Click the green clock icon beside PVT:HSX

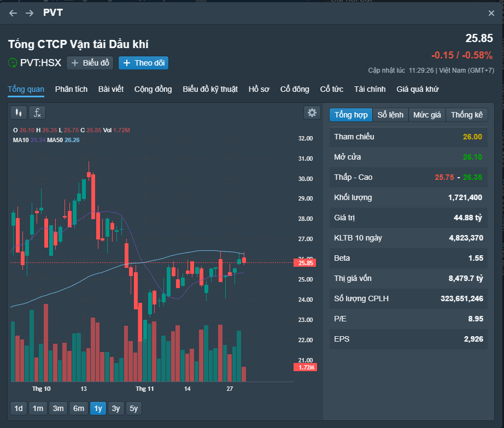pyautogui.click(x=13, y=63)
